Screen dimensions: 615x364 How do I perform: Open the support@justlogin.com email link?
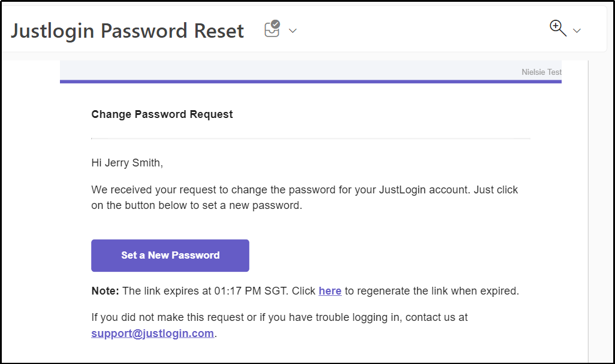tap(153, 333)
